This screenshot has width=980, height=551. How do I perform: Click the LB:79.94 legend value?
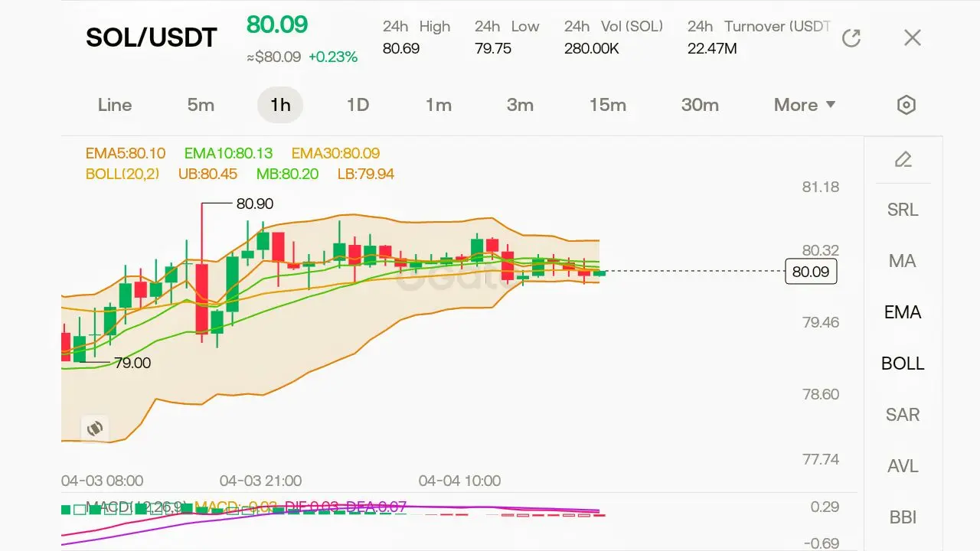click(366, 174)
